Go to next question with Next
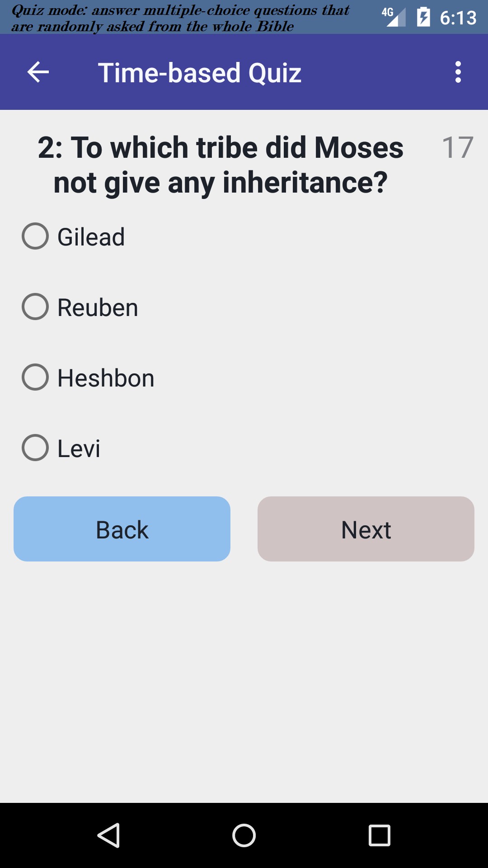 [x=366, y=529]
